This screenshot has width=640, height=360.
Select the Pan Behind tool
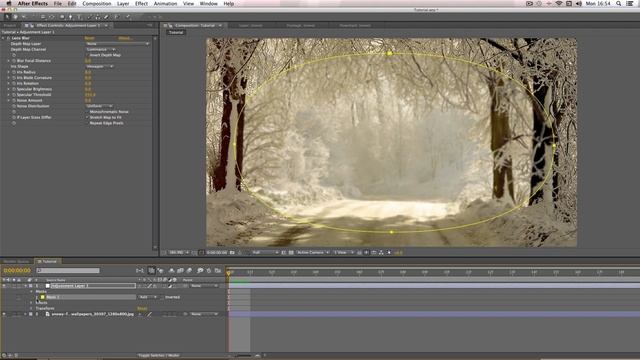[x=52, y=17]
